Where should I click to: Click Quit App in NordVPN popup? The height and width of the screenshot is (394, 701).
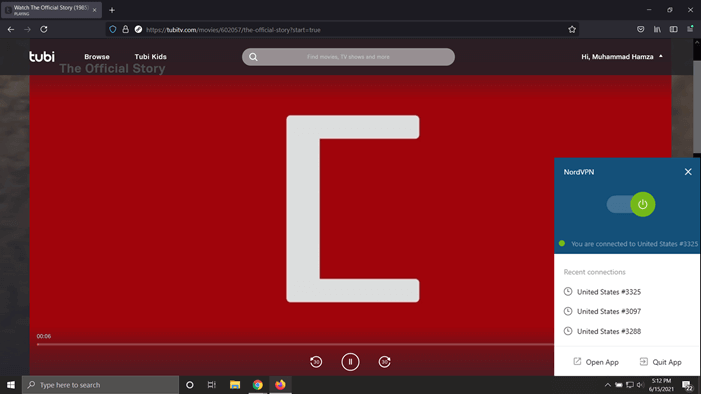point(660,362)
